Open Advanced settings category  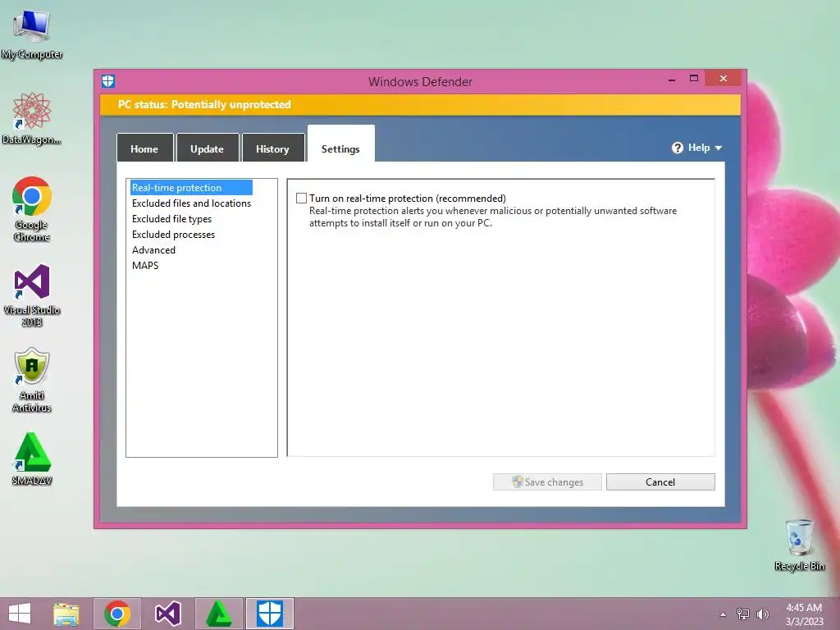(153, 249)
